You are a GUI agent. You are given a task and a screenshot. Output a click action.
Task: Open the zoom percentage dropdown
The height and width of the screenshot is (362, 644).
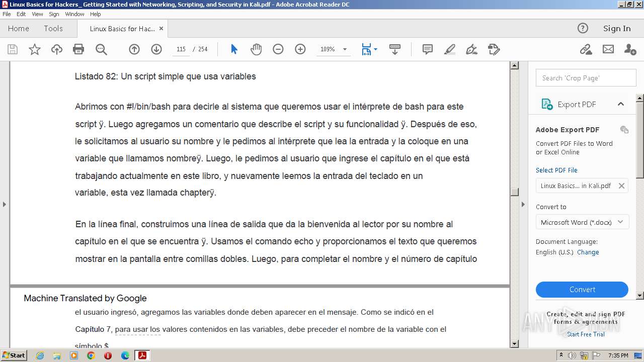(x=345, y=49)
